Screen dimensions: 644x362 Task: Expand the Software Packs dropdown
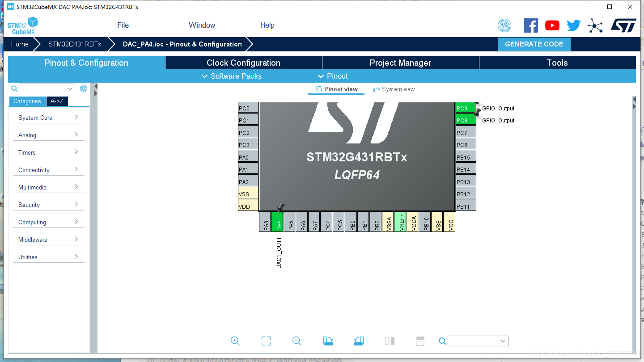tap(232, 76)
